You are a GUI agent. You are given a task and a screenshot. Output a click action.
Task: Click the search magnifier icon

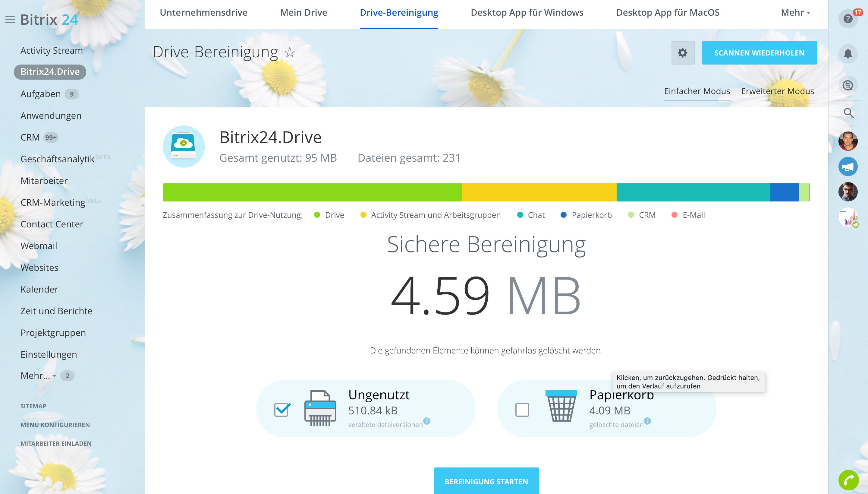tap(848, 113)
